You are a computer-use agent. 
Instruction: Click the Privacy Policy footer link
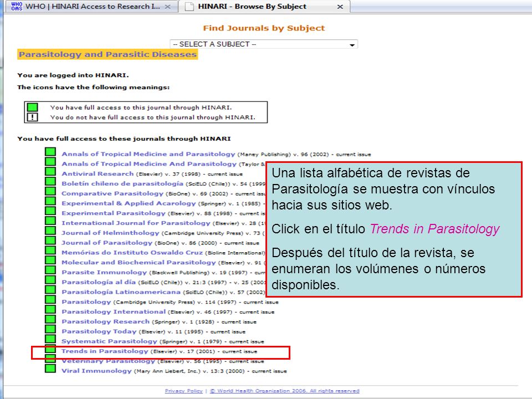183,391
